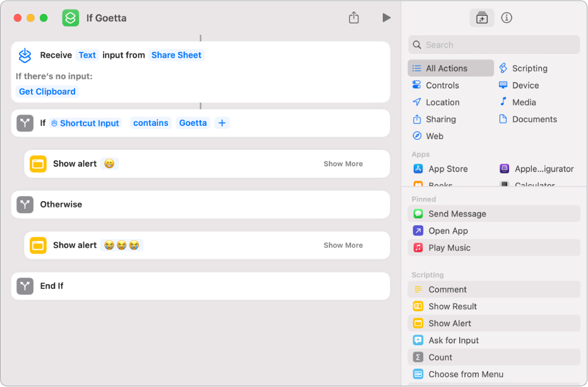Click the Share icon in toolbar

[354, 18]
